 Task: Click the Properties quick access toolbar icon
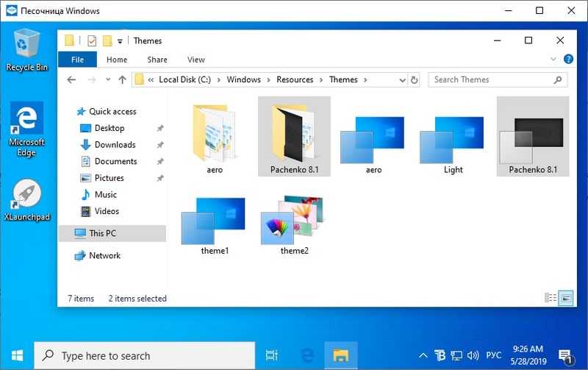(92, 40)
